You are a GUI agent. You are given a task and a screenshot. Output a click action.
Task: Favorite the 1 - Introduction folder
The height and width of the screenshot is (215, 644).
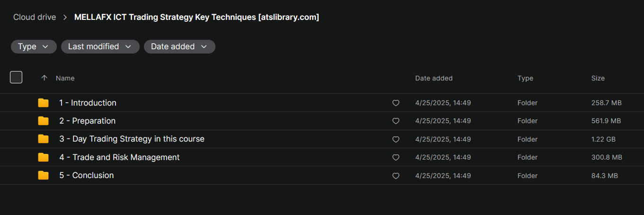point(396,103)
